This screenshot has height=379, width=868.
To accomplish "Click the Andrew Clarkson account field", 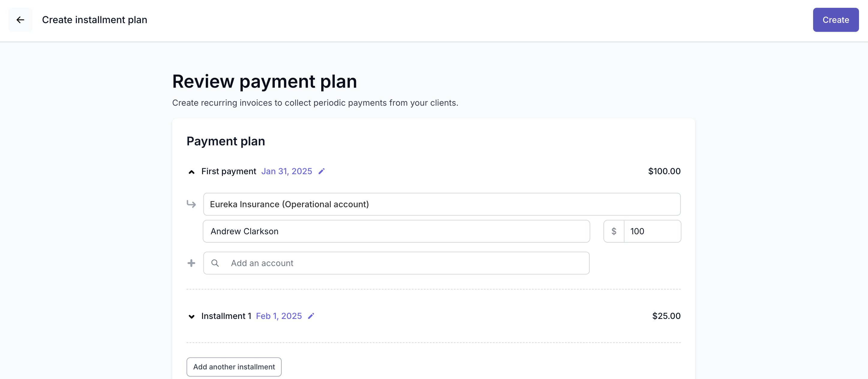I will pyautogui.click(x=396, y=231).
